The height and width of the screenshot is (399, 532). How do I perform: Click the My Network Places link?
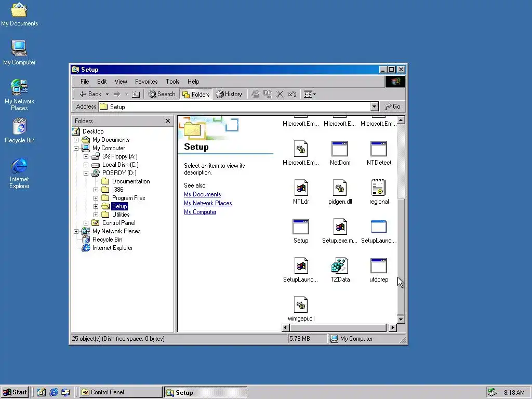[208, 203]
